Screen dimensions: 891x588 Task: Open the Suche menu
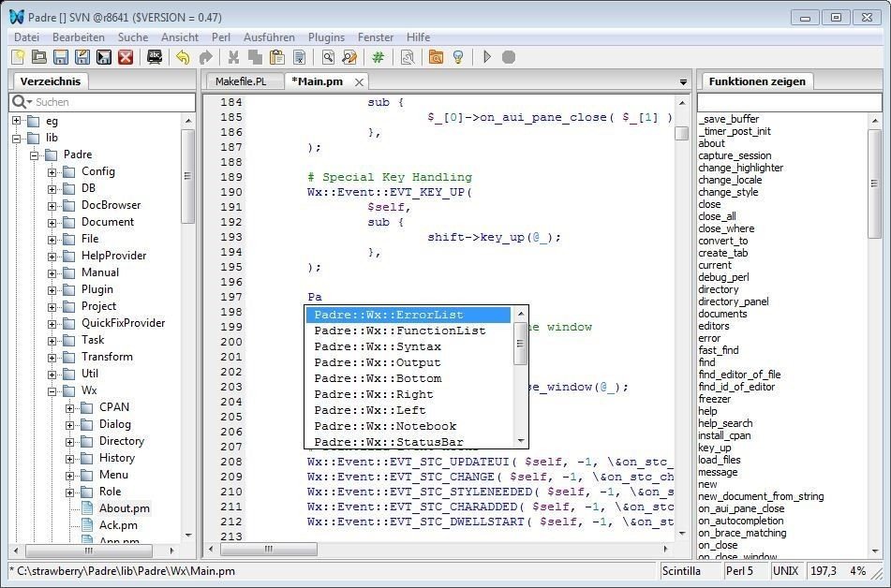(133, 37)
